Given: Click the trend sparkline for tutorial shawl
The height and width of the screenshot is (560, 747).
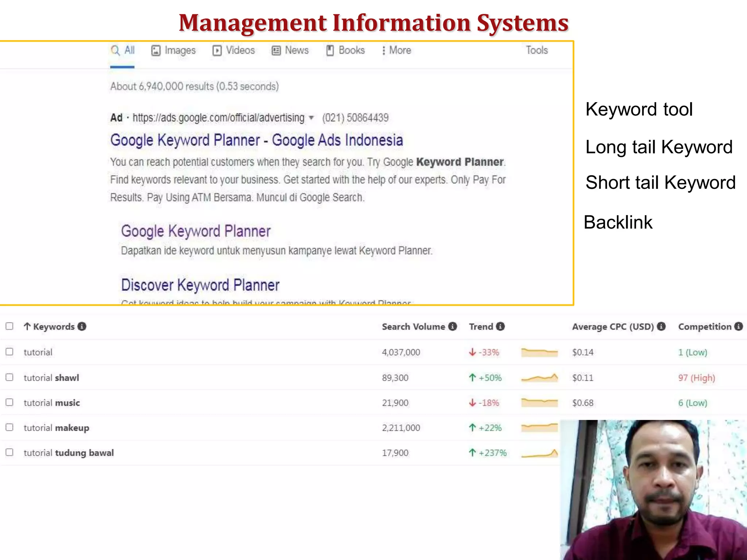Looking at the screenshot, I should point(539,378).
